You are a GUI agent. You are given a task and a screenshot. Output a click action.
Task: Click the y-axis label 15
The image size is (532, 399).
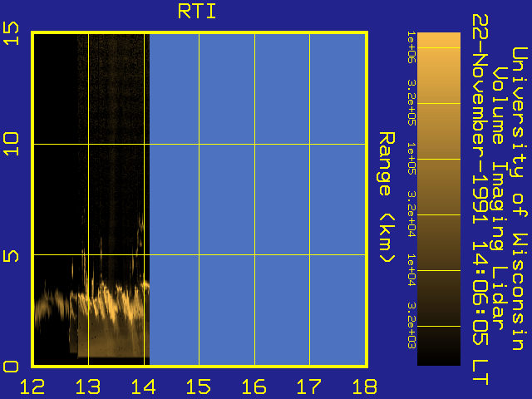(11, 33)
